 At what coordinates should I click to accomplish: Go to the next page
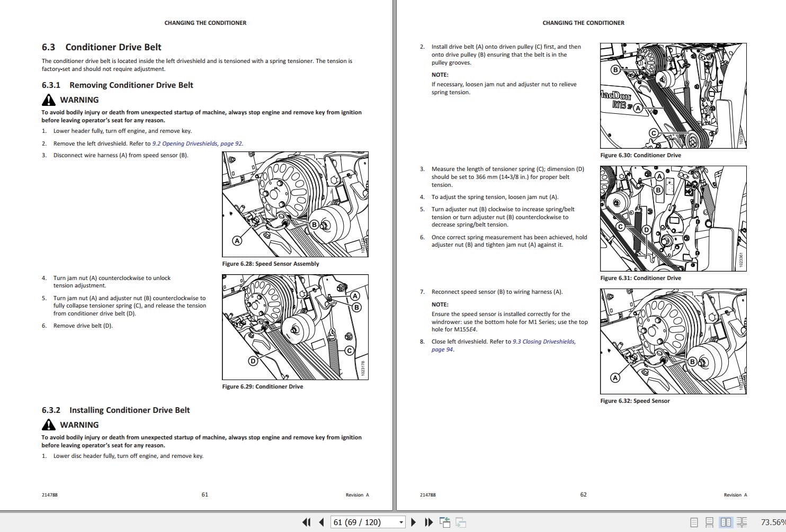coord(414,522)
